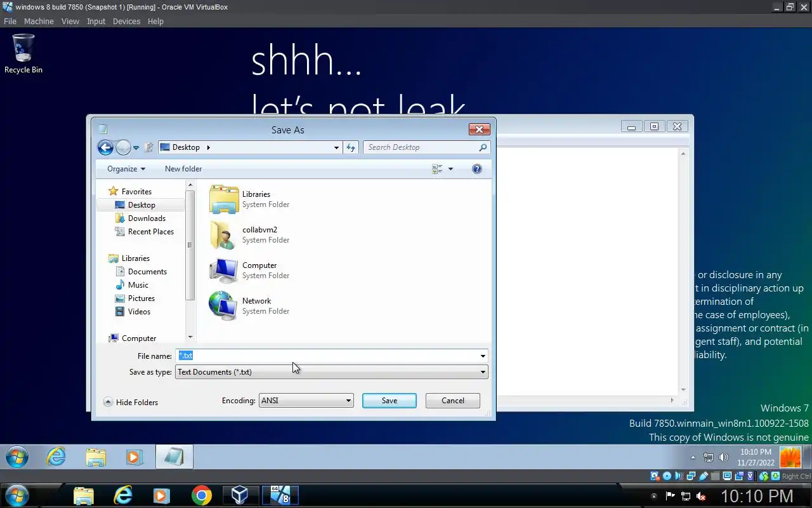The image size is (812, 508).
Task: Select Desktop in the navigation pane
Action: click(x=135, y=205)
